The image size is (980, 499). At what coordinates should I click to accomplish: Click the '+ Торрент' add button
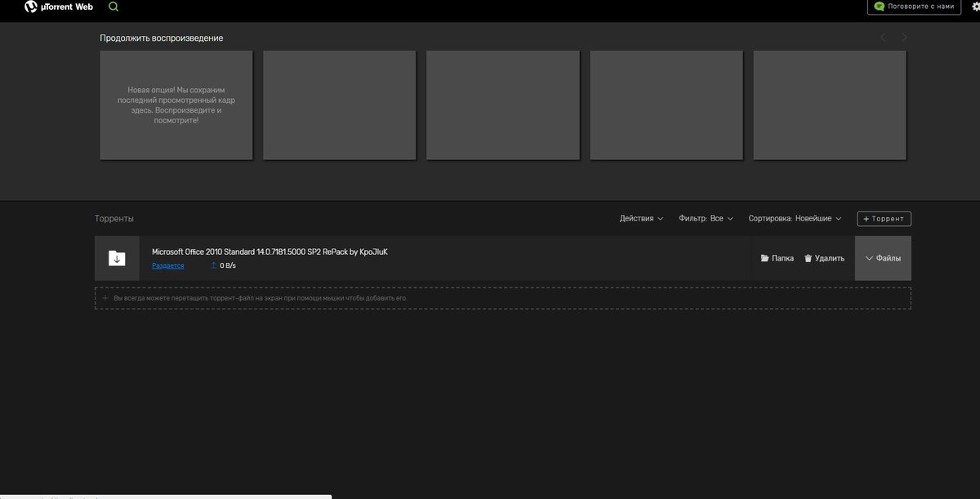pyautogui.click(x=884, y=219)
